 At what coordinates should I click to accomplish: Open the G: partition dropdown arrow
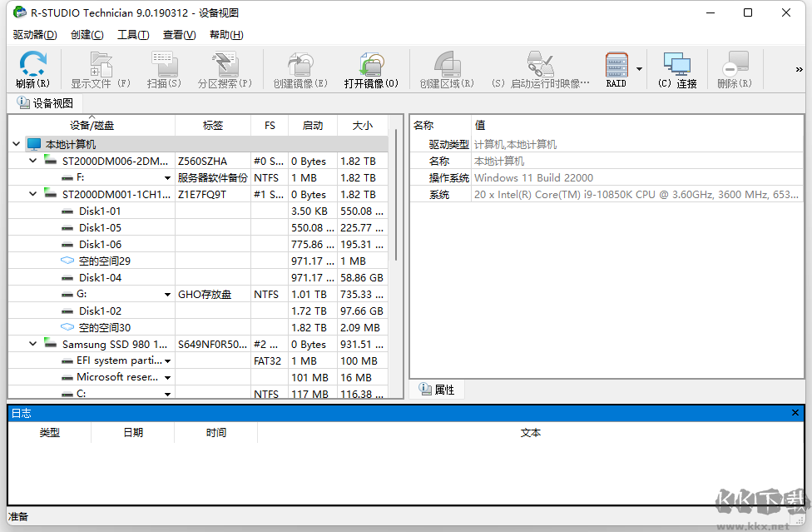pos(167,294)
